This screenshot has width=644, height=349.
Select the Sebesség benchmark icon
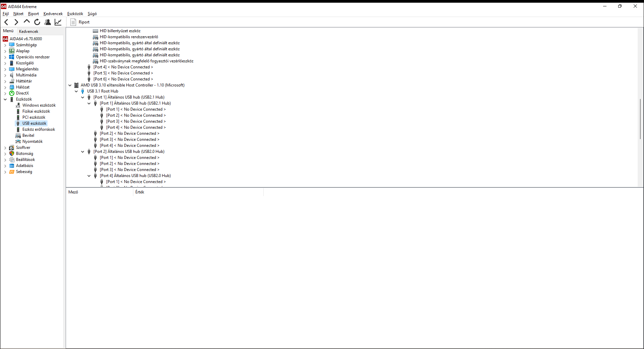[x=12, y=172]
